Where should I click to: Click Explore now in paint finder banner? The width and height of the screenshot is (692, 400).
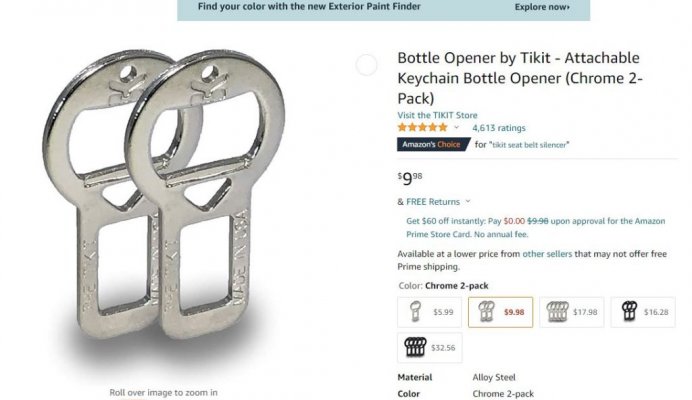tap(542, 7)
